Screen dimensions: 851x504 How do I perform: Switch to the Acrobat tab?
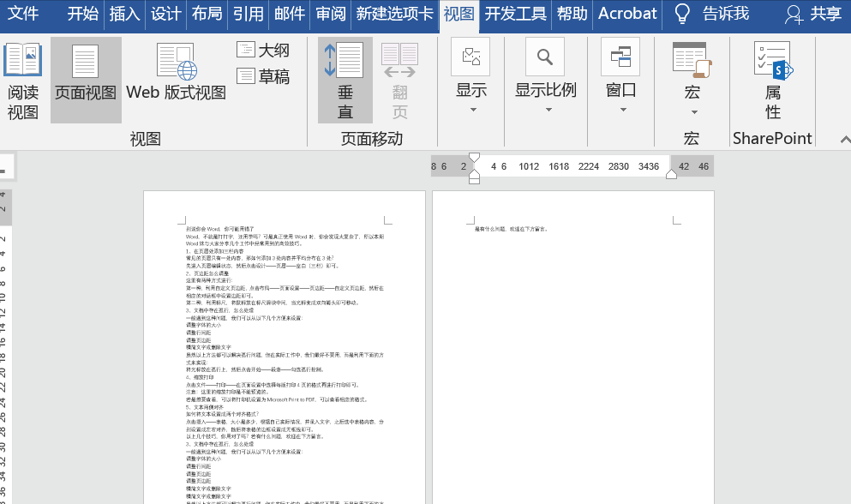[626, 15]
